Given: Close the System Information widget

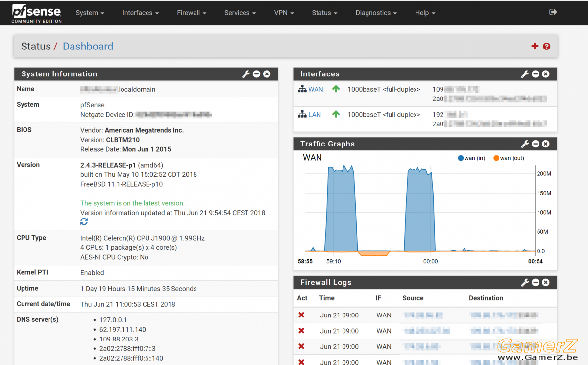Looking at the screenshot, I should point(267,74).
